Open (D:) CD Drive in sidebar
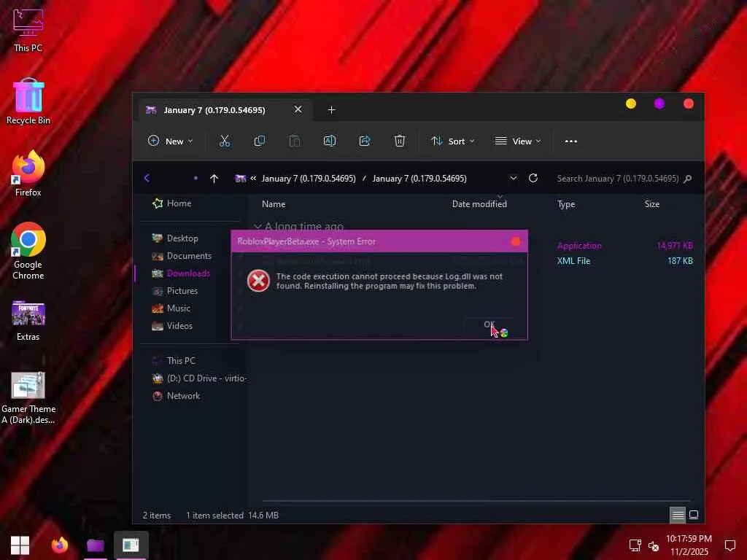747x560 pixels. (199, 378)
